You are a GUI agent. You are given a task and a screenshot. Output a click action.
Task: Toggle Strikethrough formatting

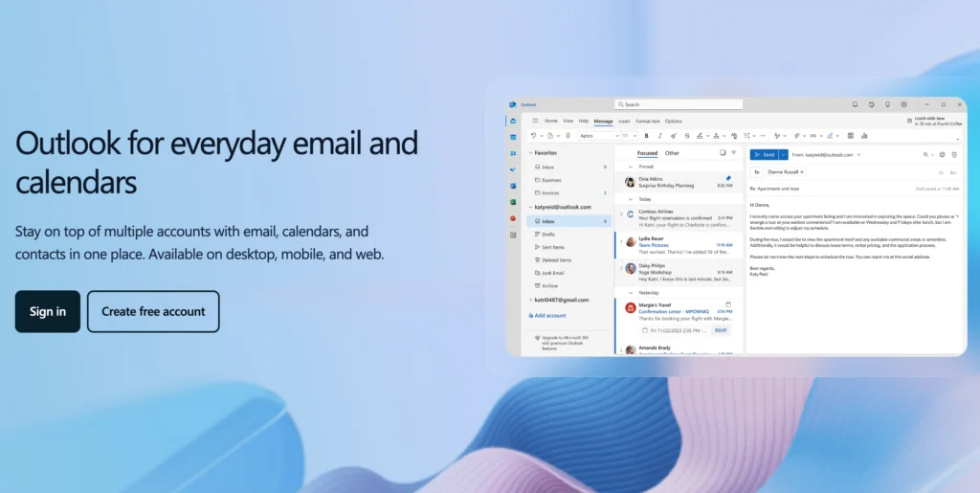(687, 136)
